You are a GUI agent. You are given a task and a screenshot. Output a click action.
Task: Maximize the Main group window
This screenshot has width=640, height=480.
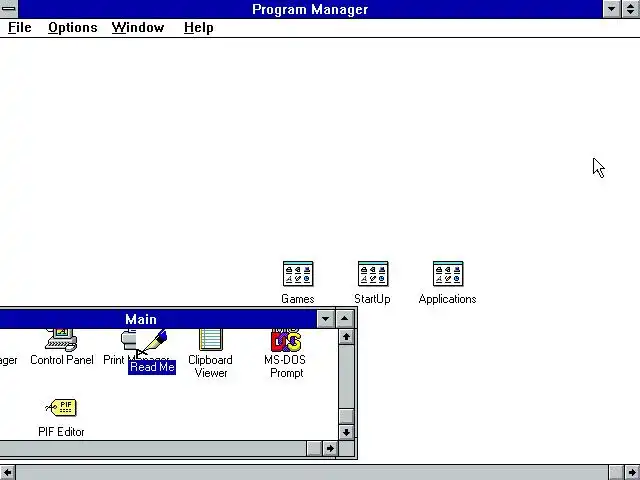(x=345, y=319)
